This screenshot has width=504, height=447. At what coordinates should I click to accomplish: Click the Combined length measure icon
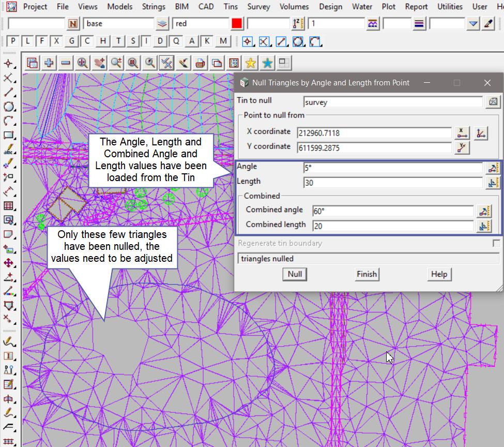pyautogui.click(x=484, y=226)
